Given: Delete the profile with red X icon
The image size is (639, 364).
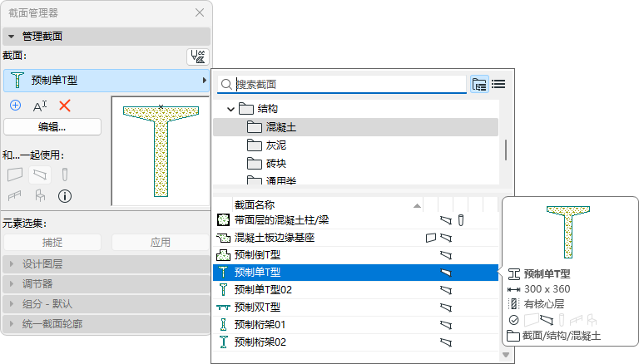Looking at the screenshot, I should 64,106.
